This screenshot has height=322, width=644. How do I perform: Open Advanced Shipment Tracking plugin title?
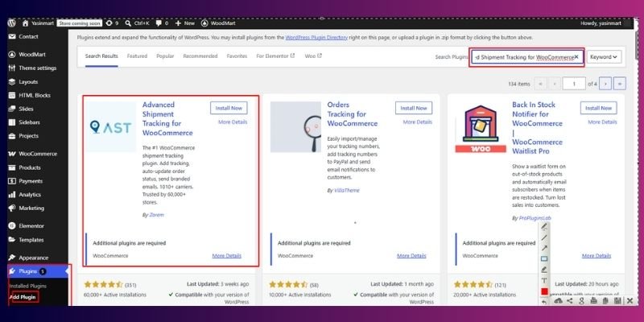(167, 118)
